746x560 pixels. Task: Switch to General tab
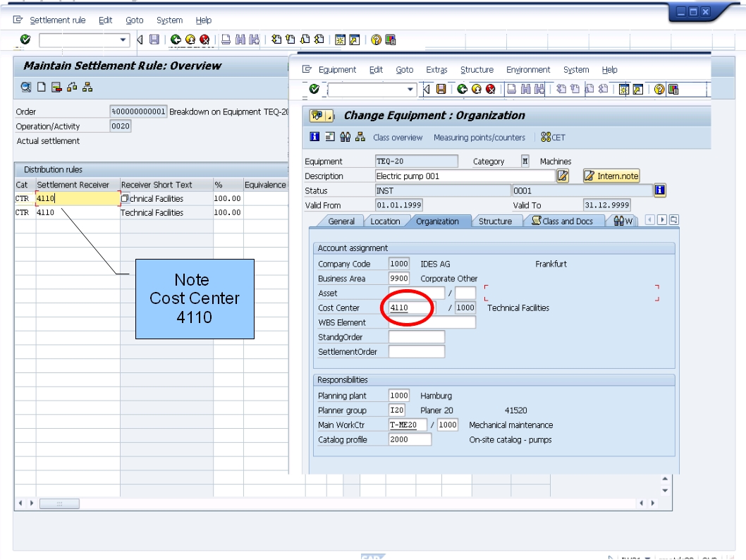click(341, 221)
